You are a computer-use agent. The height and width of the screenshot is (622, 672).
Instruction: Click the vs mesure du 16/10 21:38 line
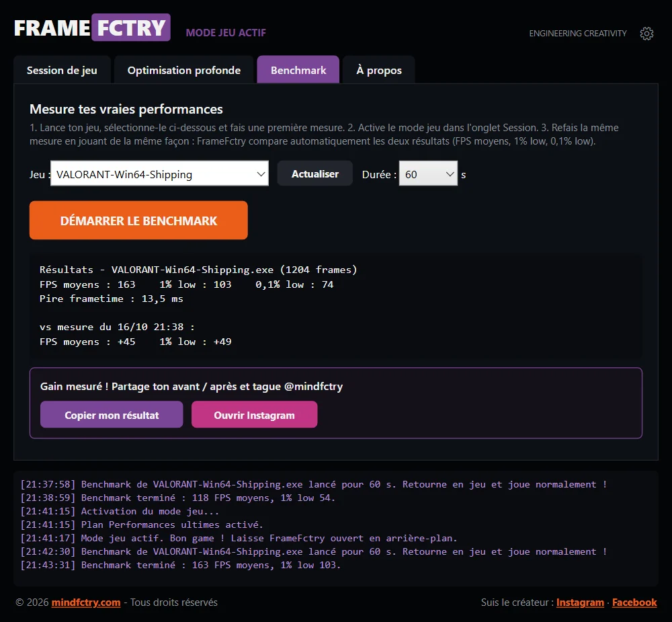pyautogui.click(x=117, y=327)
